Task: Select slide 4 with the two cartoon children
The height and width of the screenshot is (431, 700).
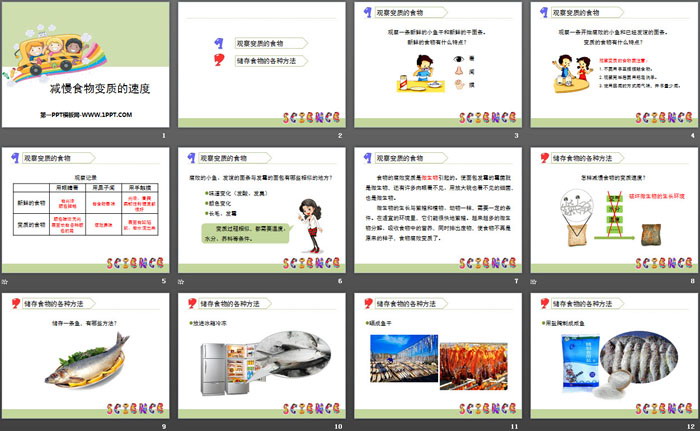Action: point(614,65)
